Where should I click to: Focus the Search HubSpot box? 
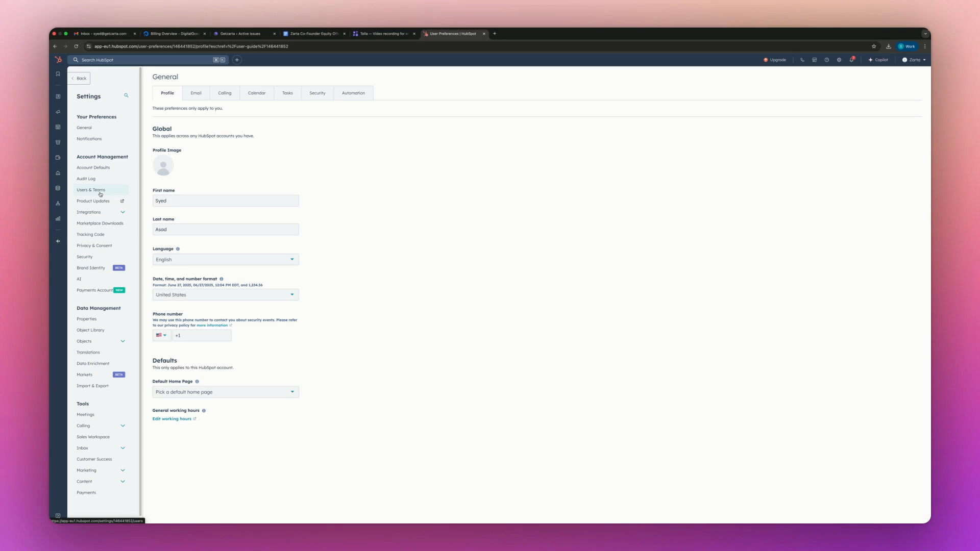tap(149, 60)
